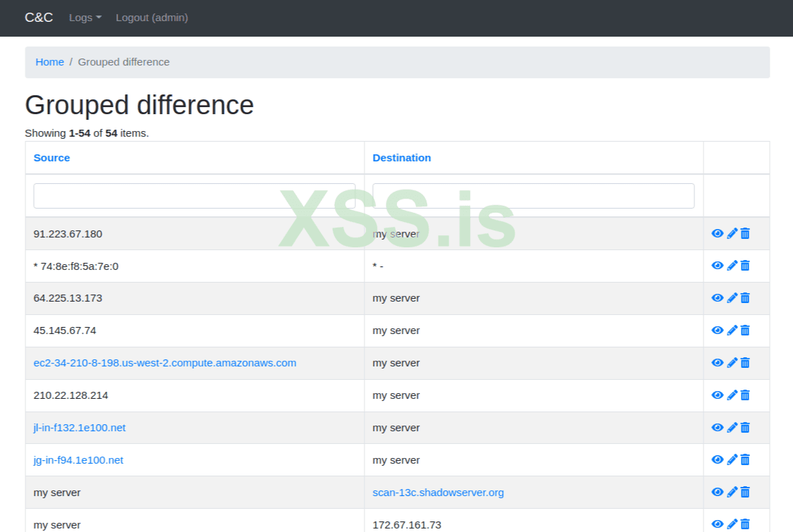The height and width of the screenshot is (532, 793).
Task: View the scan-13c.shadowserver.org row
Action: pyautogui.click(x=717, y=492)
